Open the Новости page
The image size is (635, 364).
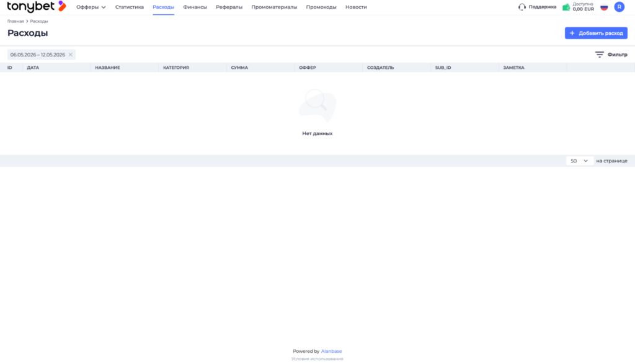[x=356, y=7]
